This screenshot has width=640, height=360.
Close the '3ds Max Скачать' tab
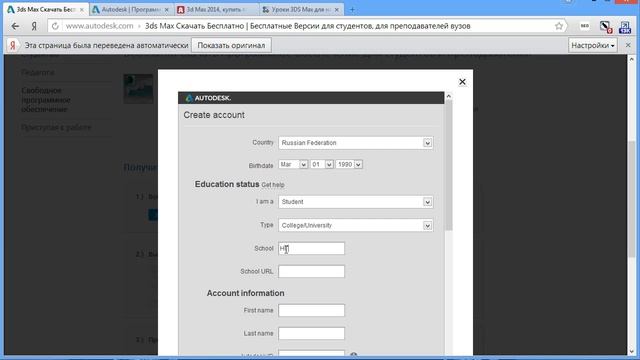tap(82, 9)
